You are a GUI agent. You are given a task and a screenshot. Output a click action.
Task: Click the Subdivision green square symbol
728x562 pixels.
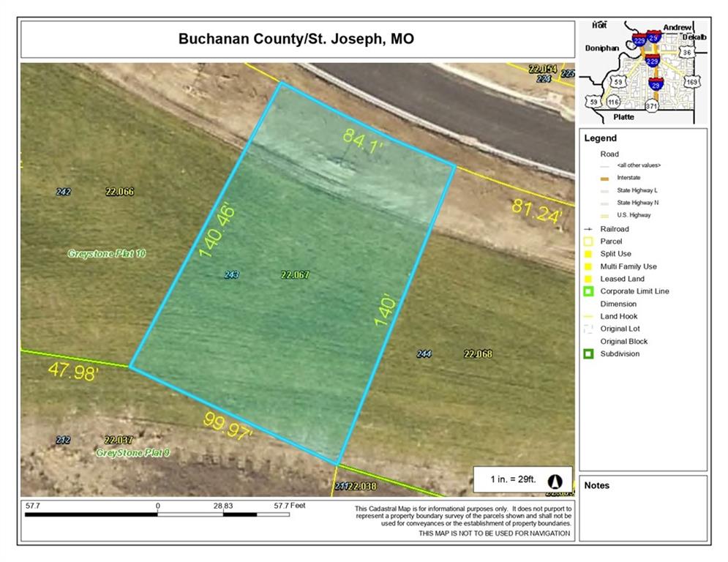588,354
